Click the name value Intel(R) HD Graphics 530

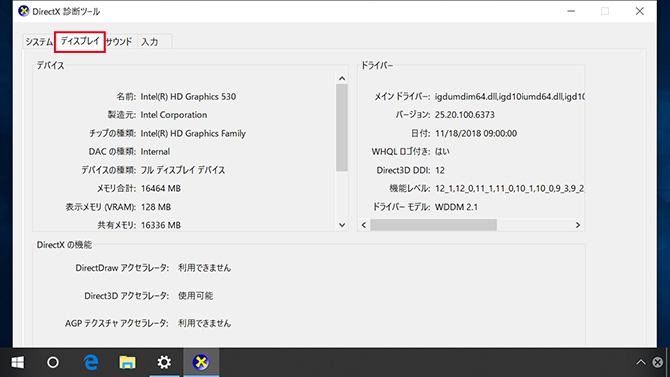click(188, 97)
